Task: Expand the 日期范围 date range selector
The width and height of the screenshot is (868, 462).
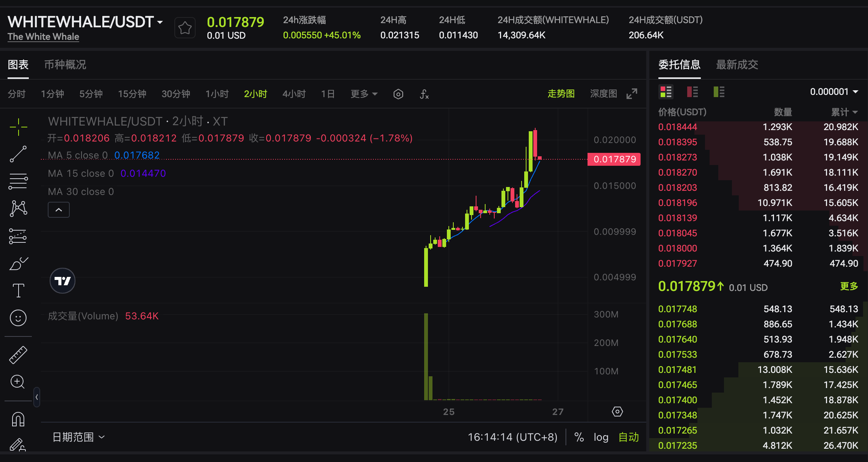Action: (x=77, y=437)
